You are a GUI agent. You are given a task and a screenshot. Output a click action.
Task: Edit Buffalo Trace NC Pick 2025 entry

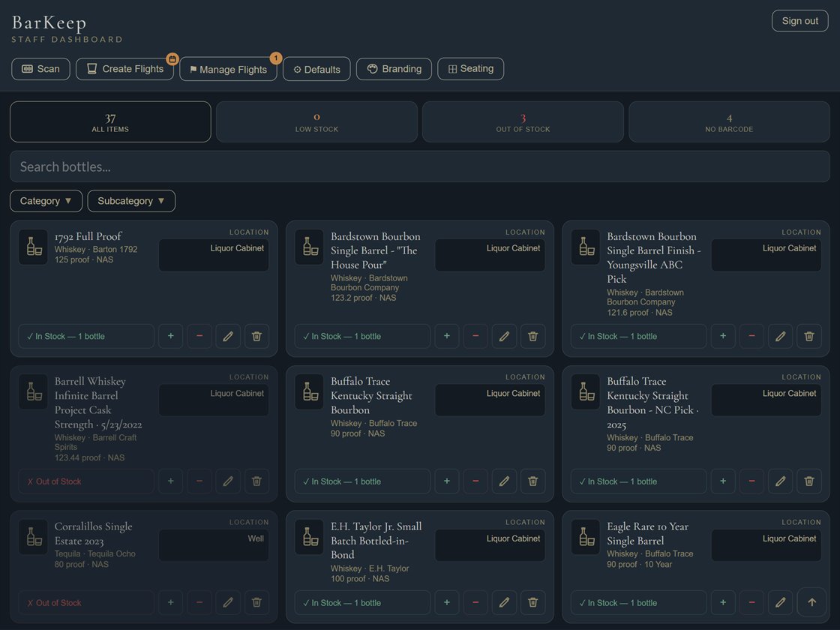click(781, 481)
